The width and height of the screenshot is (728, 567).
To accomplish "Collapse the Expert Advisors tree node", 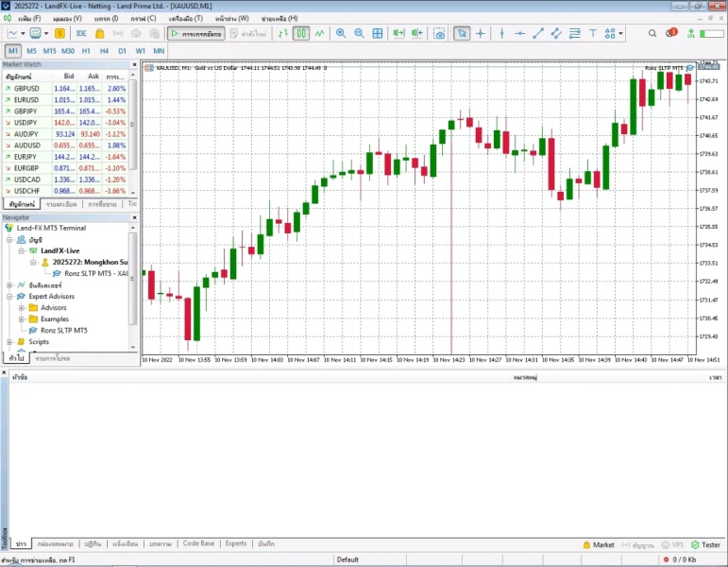I will click(9, 297).
